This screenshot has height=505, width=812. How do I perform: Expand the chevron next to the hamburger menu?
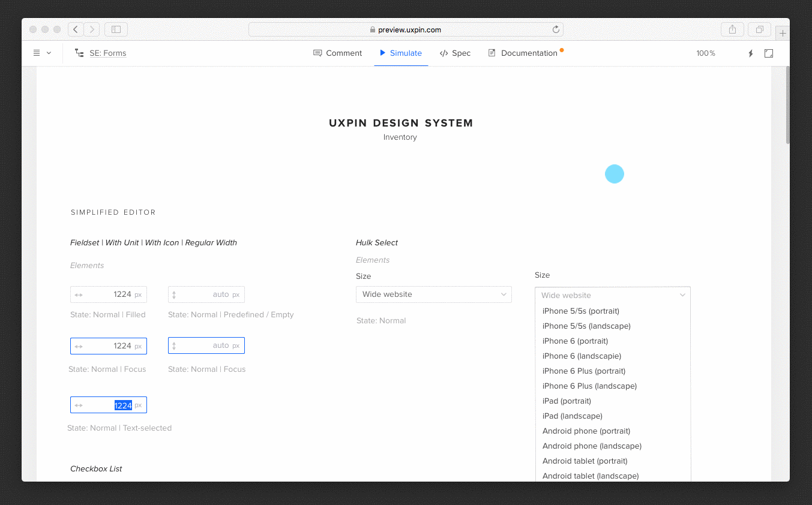pos(49,53)
